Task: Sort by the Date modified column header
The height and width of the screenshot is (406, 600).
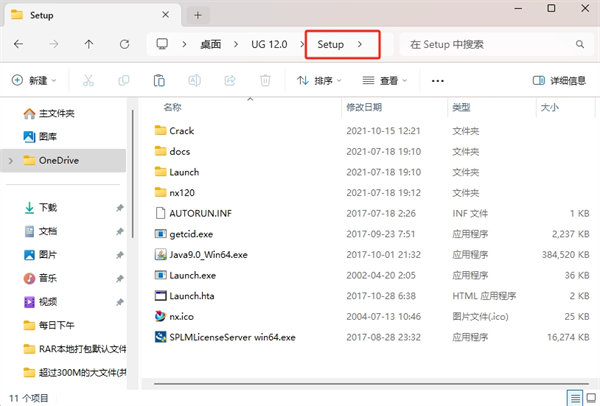Action: [365, 106]
